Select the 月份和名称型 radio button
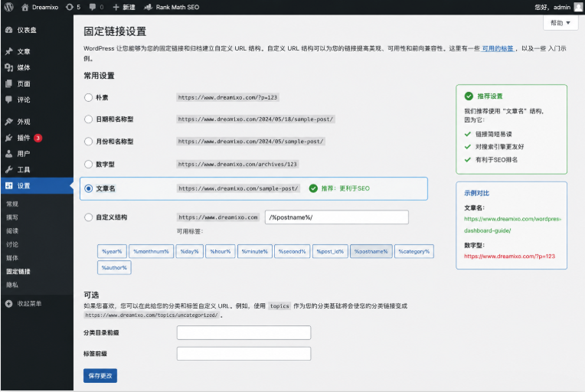Screen dimensions: 585x392 [88, 142]
